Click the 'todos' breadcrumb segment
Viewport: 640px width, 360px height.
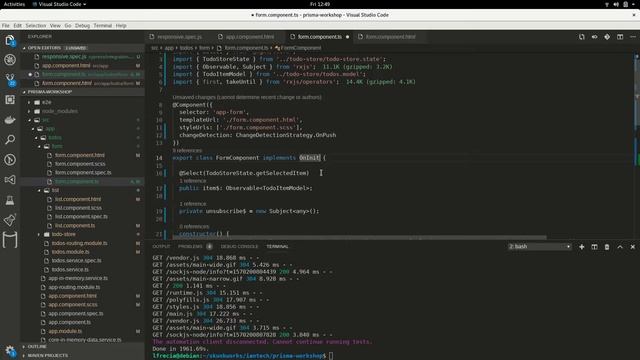pos(187,48)
